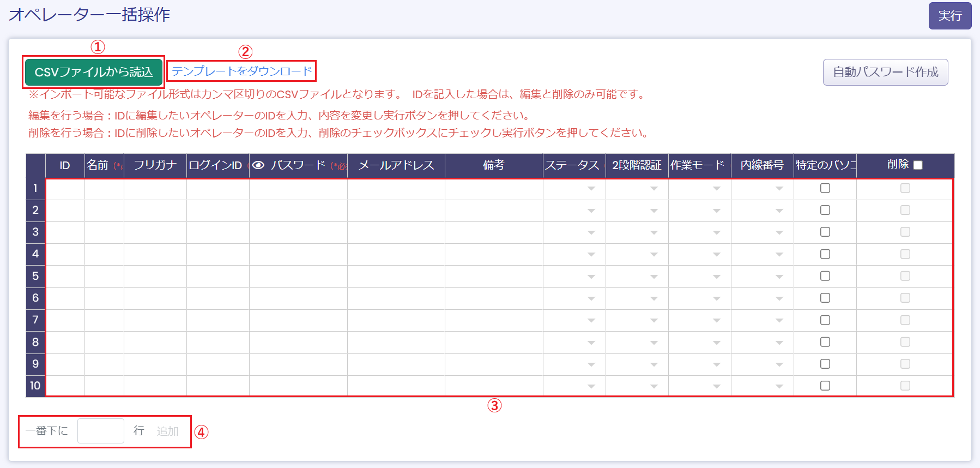
Task: Click the ログインID cell in row 2
Action: 218,211
